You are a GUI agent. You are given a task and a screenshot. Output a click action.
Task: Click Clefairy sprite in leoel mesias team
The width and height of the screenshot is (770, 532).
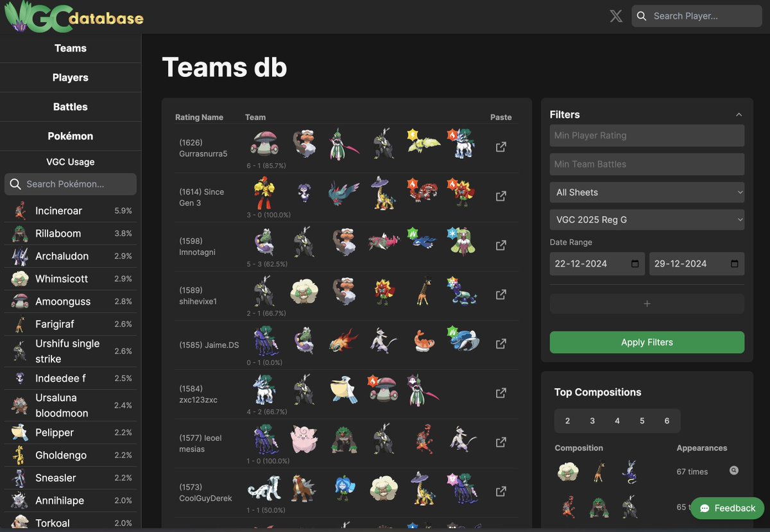coord(304,440)
